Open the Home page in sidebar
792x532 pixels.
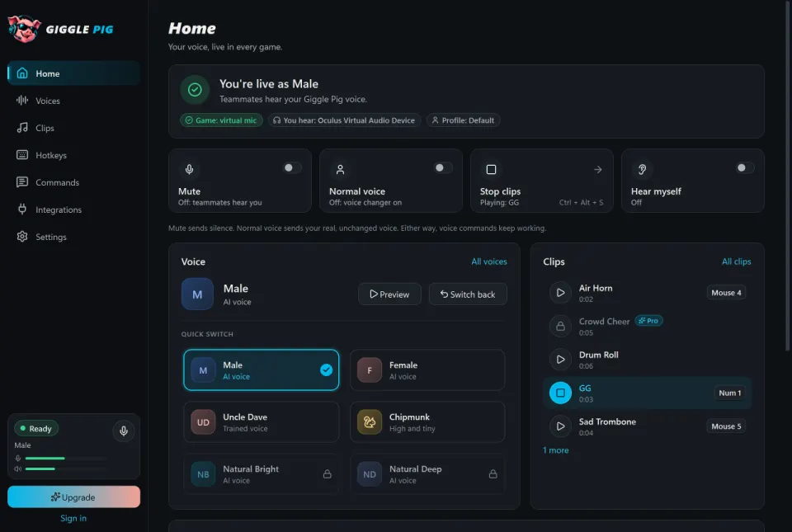tap(73, 73)
